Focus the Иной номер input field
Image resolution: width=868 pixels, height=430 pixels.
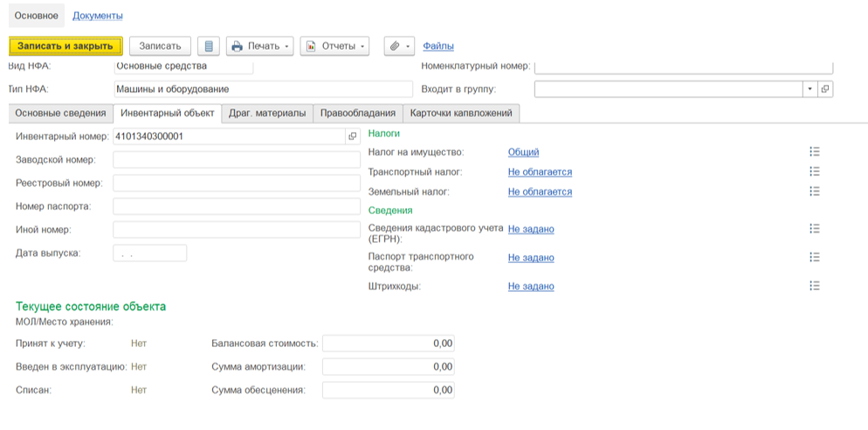click(237, 229)
